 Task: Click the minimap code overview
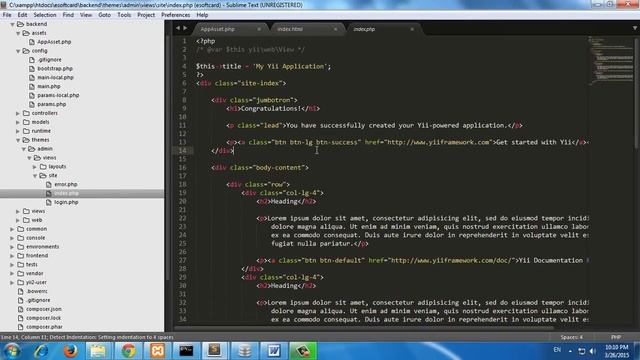(x=611, y=61)
